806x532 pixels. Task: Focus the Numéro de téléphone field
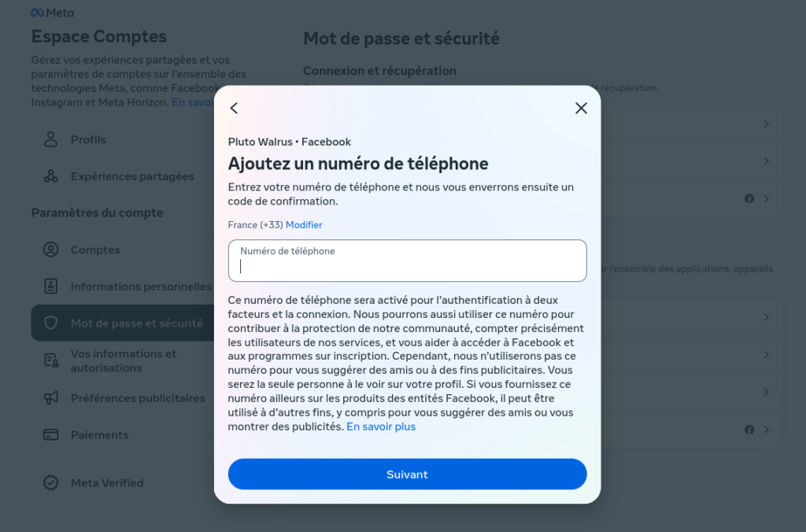407,260
